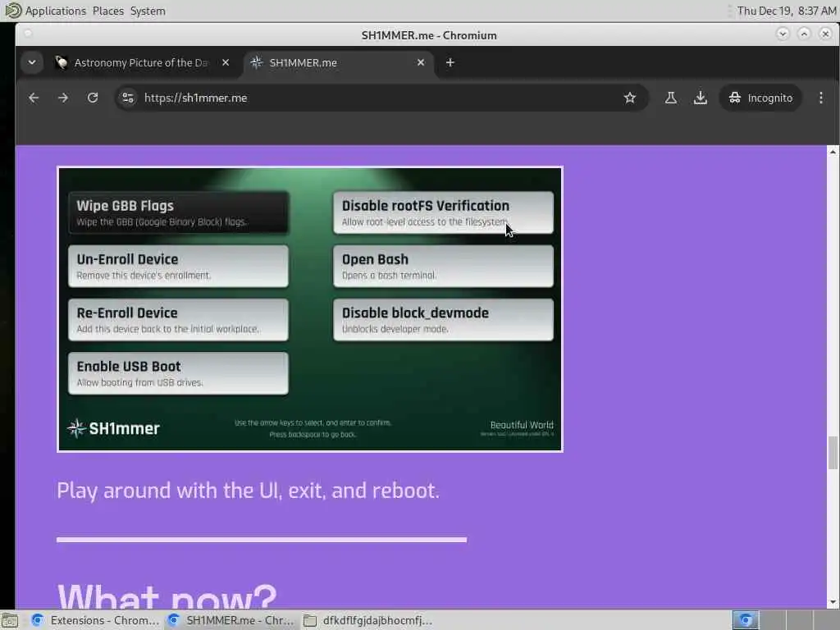Click the page's vertical scrollbar thumb
840x630 pixels.
click(833, 453)
